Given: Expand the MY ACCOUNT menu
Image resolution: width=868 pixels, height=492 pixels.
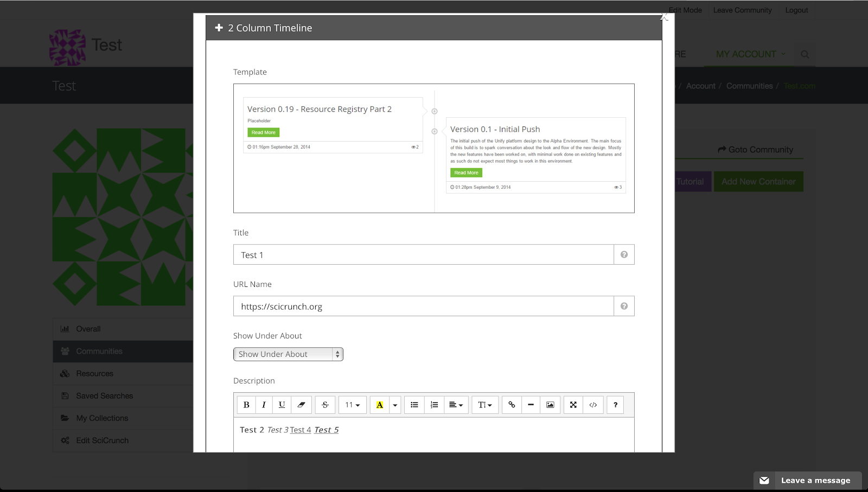Looking at the screenshot, I should (751, 54).
